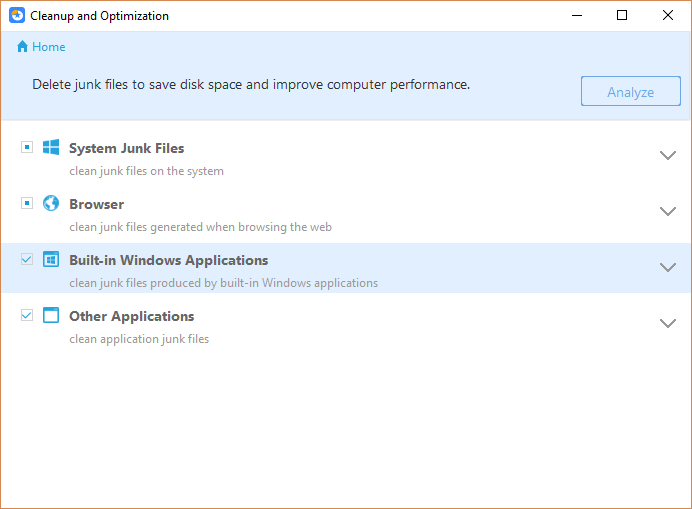Expand the Other Applications chevron
Screen dimensions: 692x509
coord(668,323)
